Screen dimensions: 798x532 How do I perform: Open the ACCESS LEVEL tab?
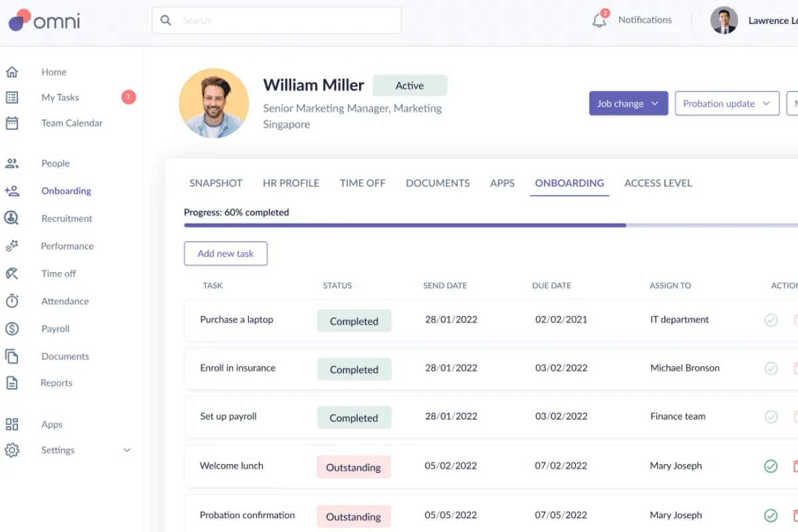(x=658, y=183)
